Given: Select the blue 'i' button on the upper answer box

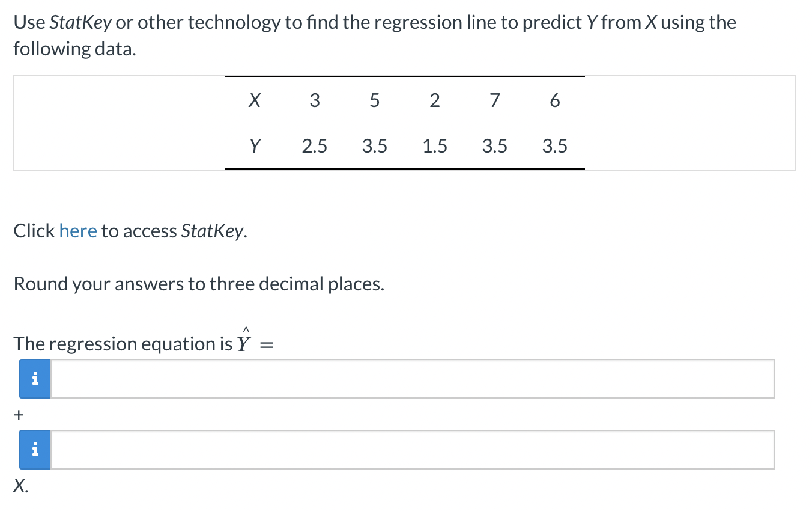Looking at the screenshot, I should coord(35,379).
